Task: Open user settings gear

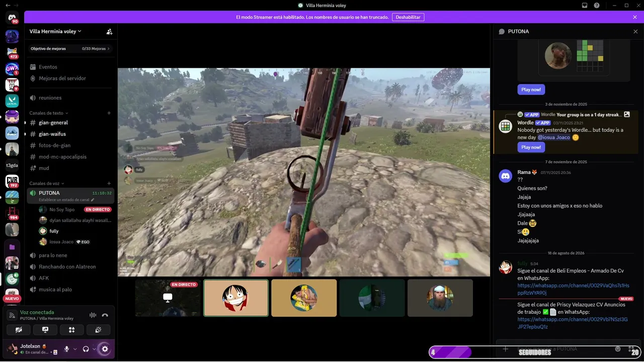Action: coord(105,349)
